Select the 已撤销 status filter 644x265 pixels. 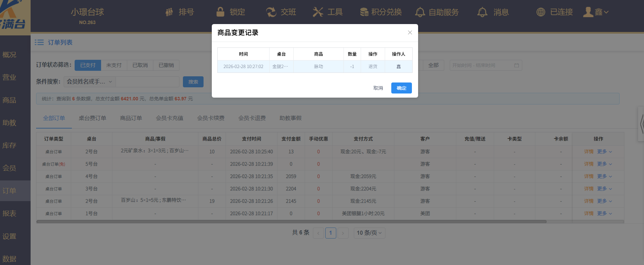tap(166, 65)
